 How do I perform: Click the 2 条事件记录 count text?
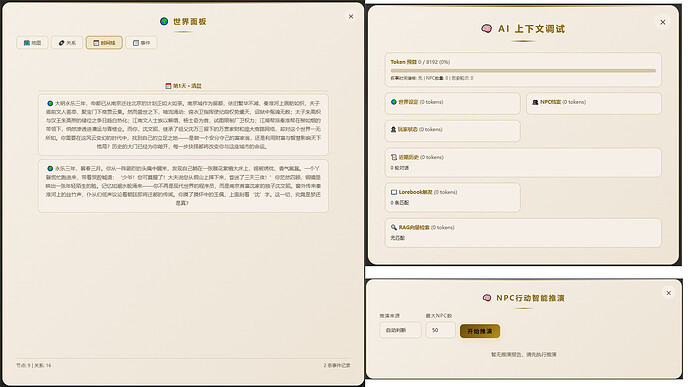click(x=337, y=365)
